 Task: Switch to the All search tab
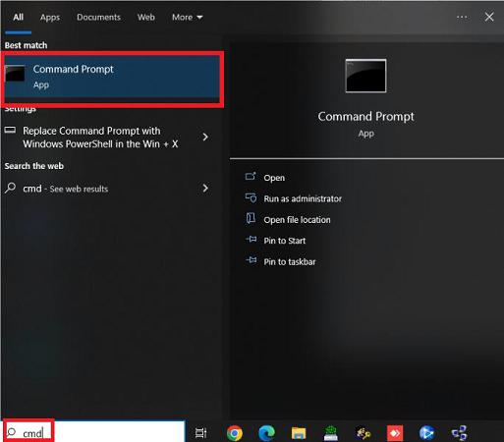19,17
